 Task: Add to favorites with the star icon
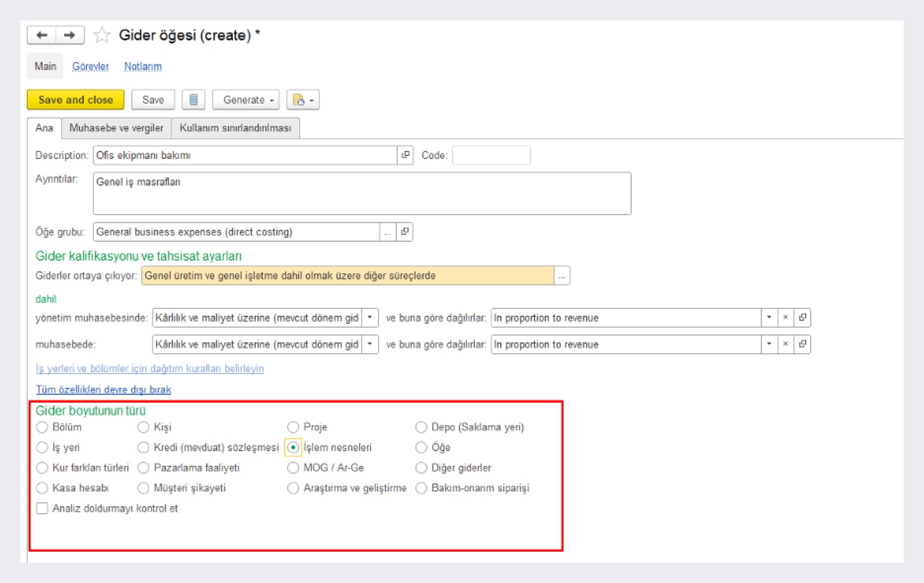tap(102, 35)
